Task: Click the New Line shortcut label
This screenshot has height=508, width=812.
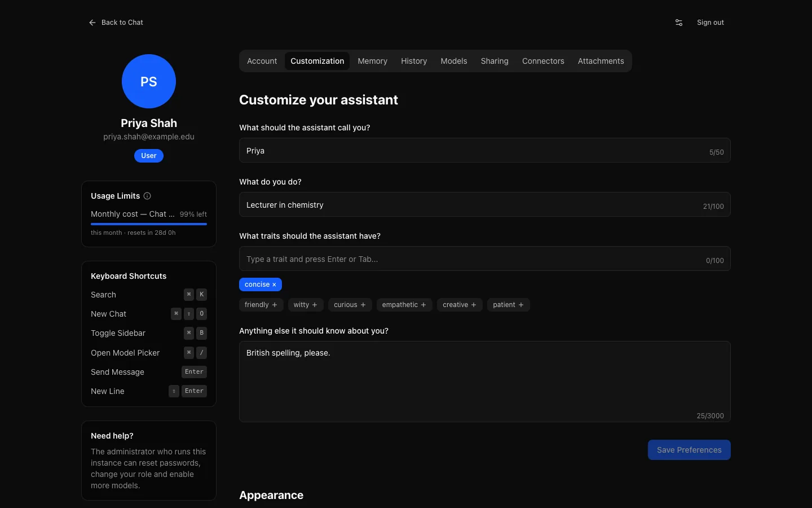Action: (x=107, y=391)
